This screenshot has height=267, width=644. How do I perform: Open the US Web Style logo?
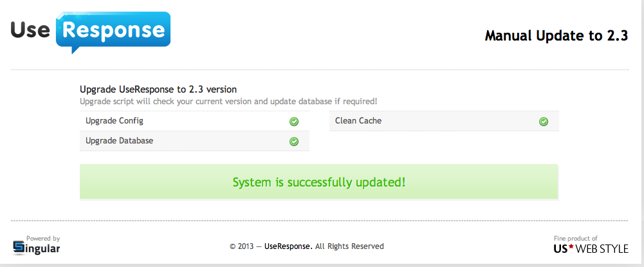(591, 248)
